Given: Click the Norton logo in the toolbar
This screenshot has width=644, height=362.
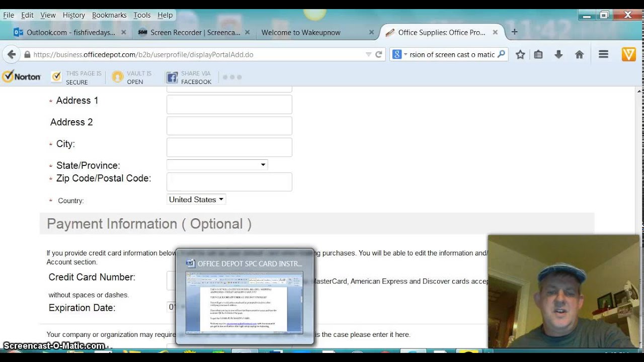Looking at the screenshot, I should coord(22,77).
